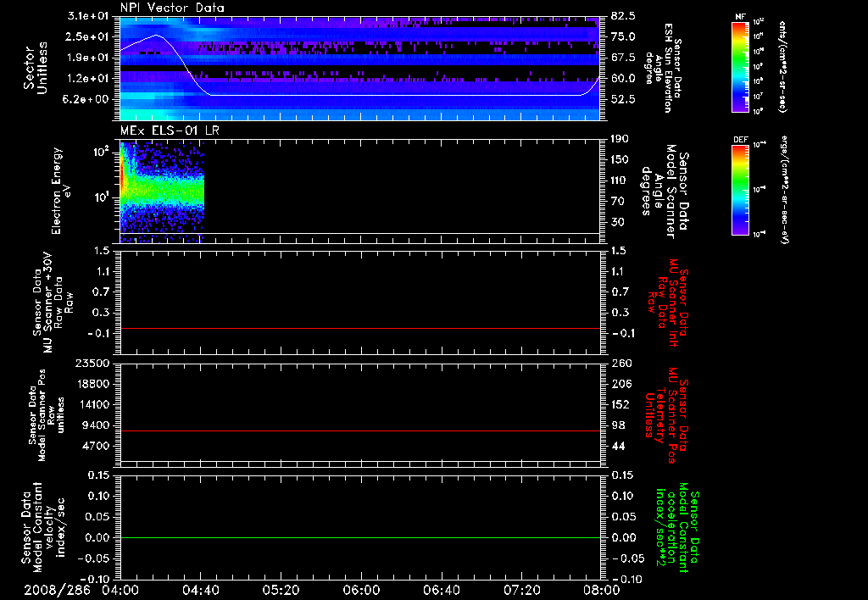Click the DEF color scale bar
This screenshot has width=868, height=600.
click(740, 190)
